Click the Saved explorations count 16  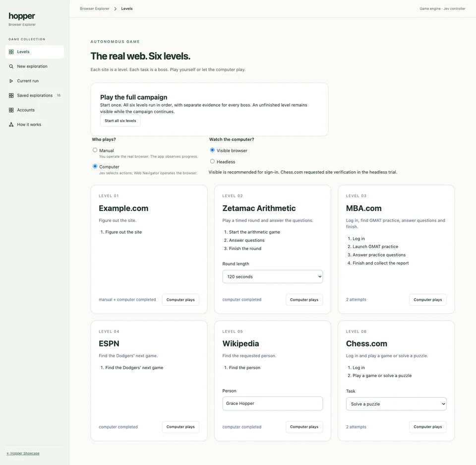(59, 96)
